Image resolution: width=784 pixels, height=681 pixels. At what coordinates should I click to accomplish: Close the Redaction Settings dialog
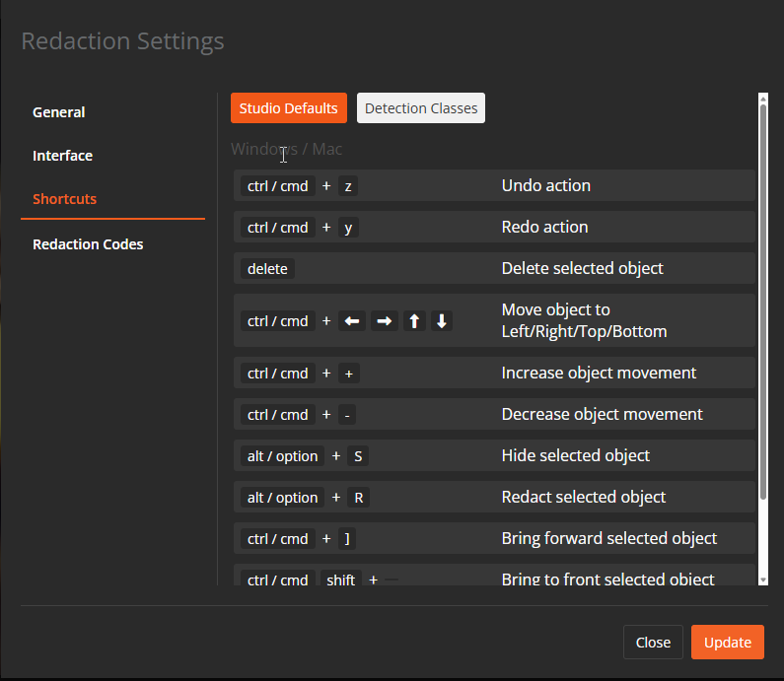click(653, 643)
